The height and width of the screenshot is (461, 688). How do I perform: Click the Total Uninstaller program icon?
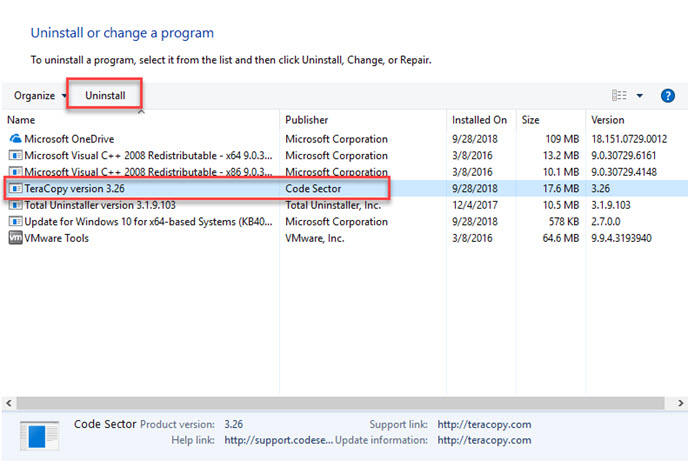pos(15,205)
